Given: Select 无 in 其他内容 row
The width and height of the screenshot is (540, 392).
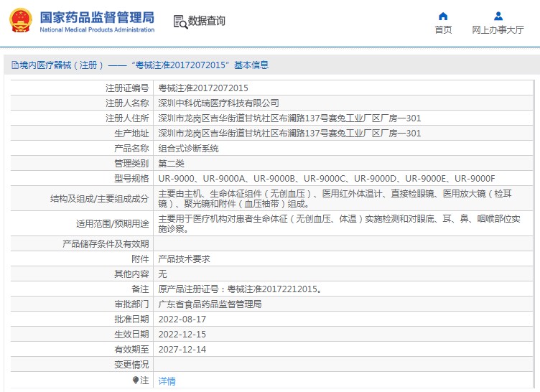Looking at the screenshot, I should 162,274.
